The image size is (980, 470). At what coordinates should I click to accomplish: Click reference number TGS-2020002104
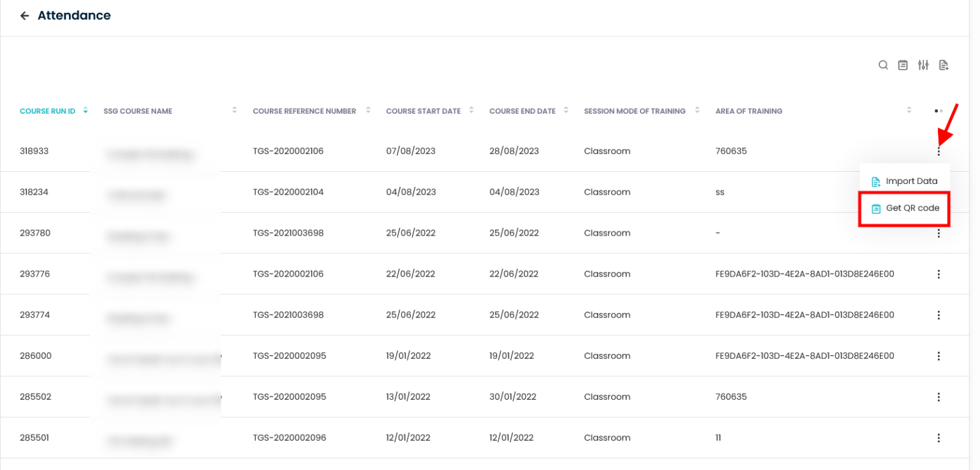click(288, 192)
